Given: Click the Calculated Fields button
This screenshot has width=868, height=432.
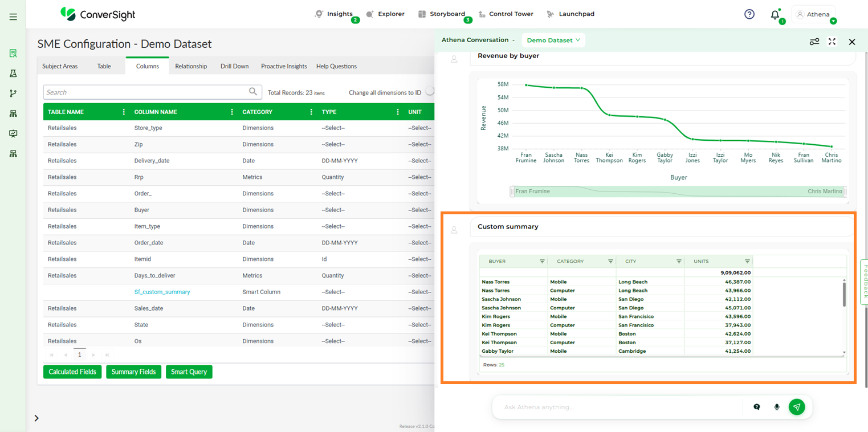Looking at the screenshot, I should (72, 372).
